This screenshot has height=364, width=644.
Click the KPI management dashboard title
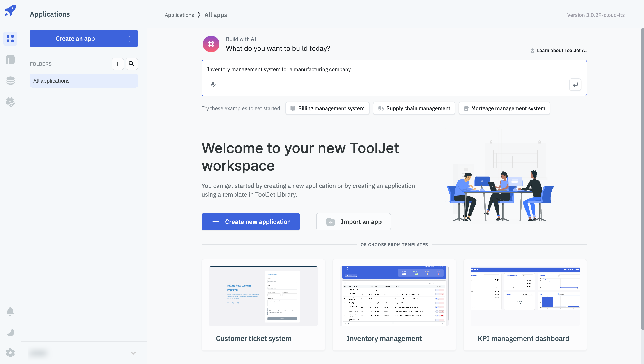point(523,339)
